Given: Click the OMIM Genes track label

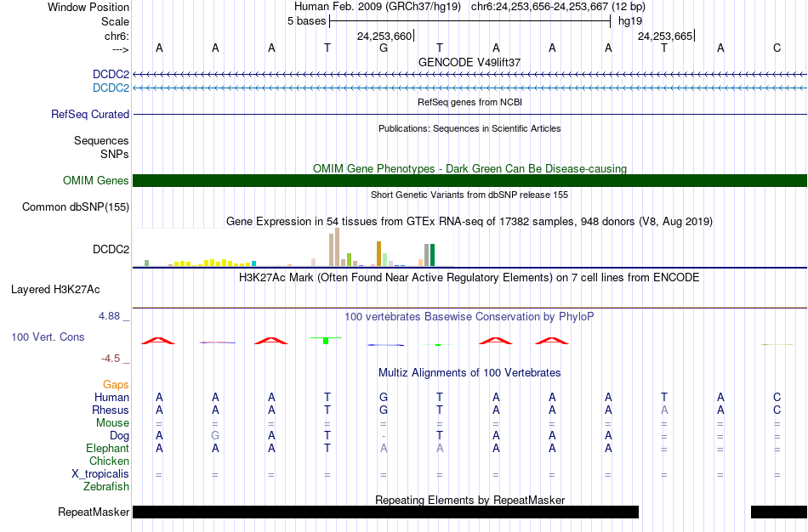Looking at the screenshot, I should (x=96, y=181).
